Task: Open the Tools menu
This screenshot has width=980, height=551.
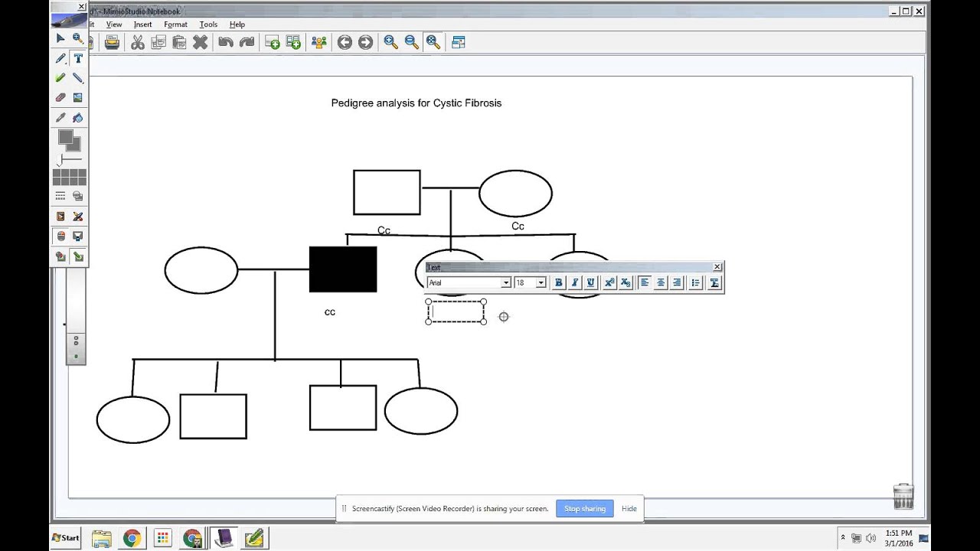Action: 208,24
